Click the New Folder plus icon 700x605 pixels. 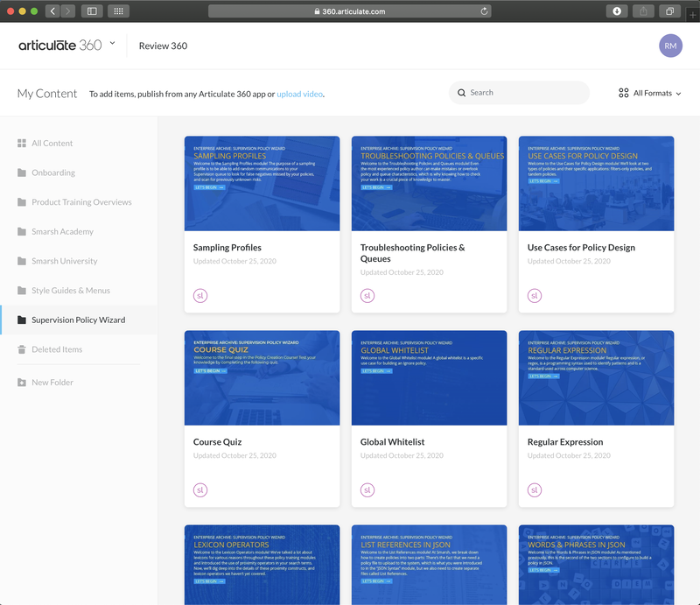click(22, 383)
